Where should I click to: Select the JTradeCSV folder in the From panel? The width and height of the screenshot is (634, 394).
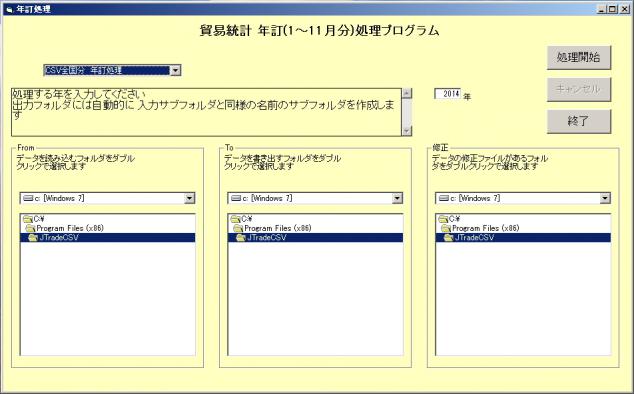(x=108, y=237)
